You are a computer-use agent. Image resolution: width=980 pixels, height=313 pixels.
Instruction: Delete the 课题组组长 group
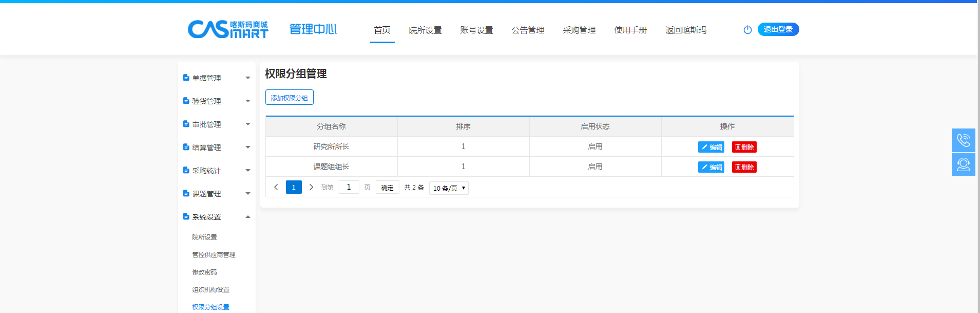click(x=744, y=167)
